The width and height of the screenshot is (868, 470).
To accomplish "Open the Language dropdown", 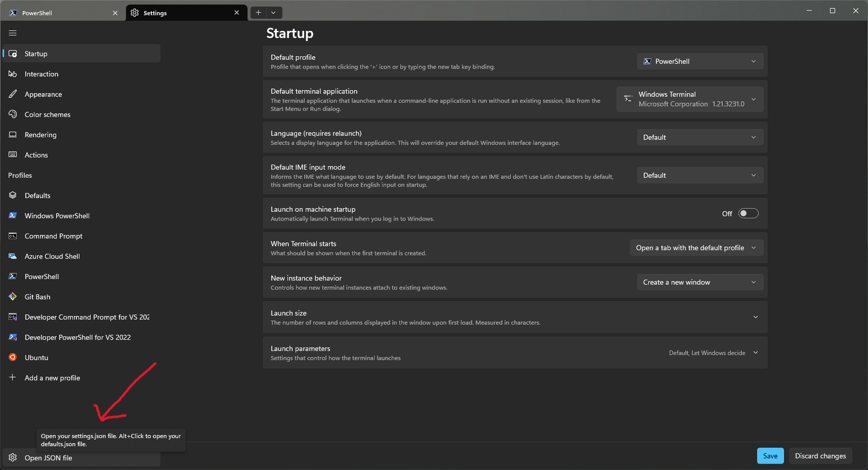I will click(700, 137).
